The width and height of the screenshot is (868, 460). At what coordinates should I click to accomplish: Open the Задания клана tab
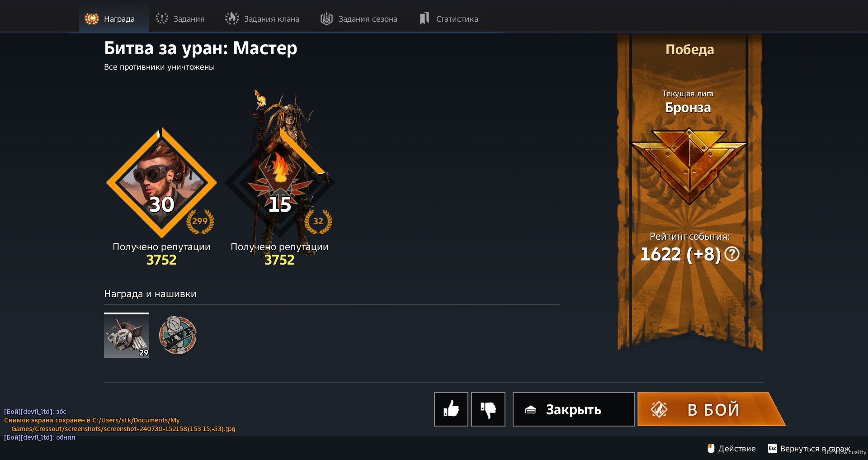tap(262, 19)
